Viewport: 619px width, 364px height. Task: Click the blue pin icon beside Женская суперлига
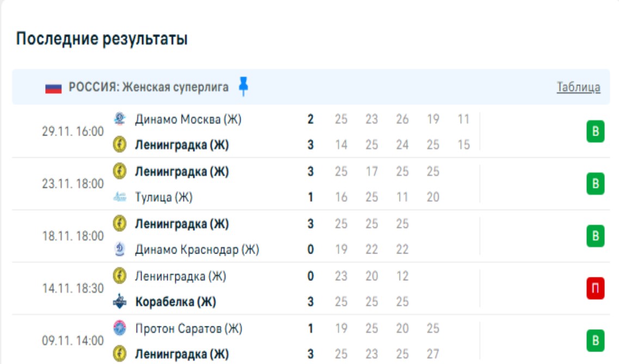(243, 87)
